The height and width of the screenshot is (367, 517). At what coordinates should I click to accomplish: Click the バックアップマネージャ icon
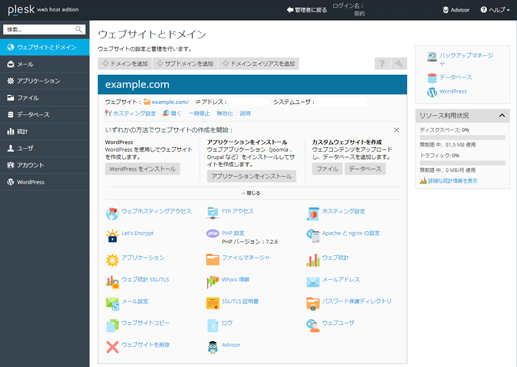click(x=432, y=57)
